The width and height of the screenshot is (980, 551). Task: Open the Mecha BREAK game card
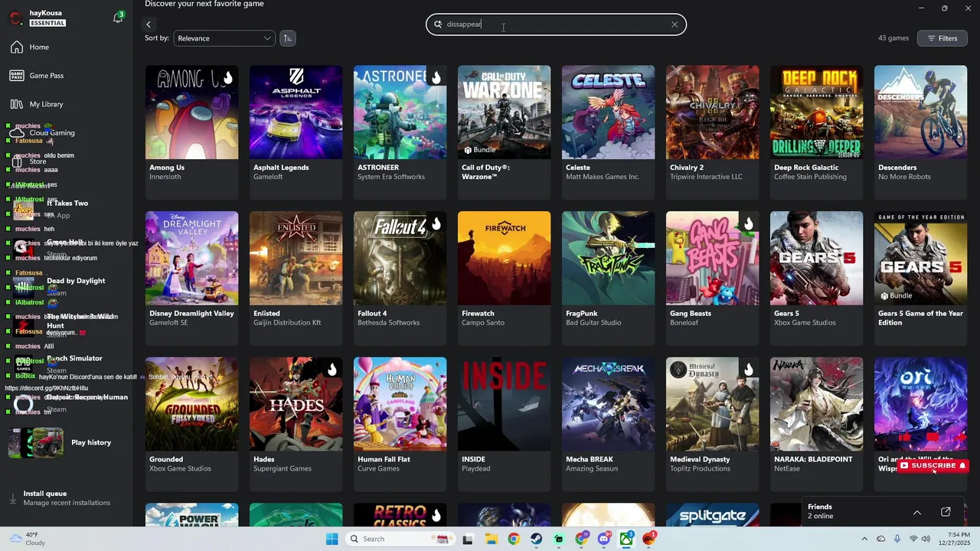pos(608,424)
